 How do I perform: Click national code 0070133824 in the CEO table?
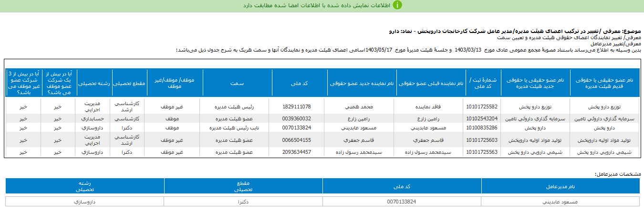pos(402,202)
